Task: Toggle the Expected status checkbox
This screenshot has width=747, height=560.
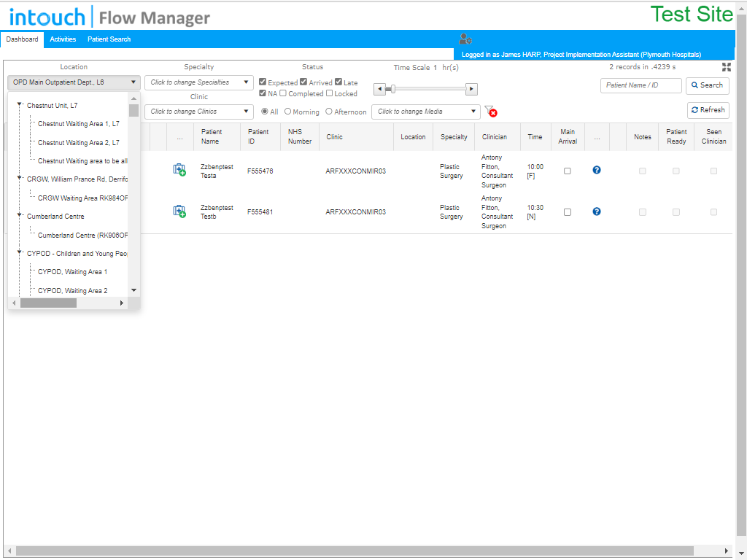Action: tap(263, 82)
